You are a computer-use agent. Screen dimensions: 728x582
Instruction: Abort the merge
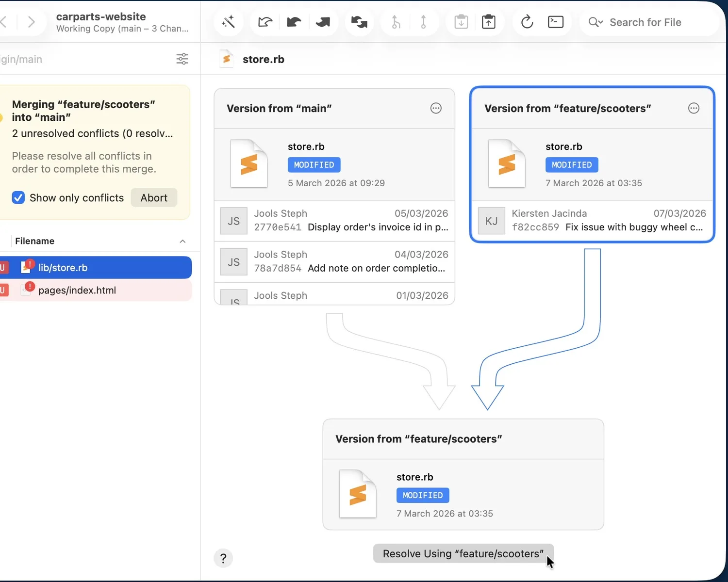154,198
